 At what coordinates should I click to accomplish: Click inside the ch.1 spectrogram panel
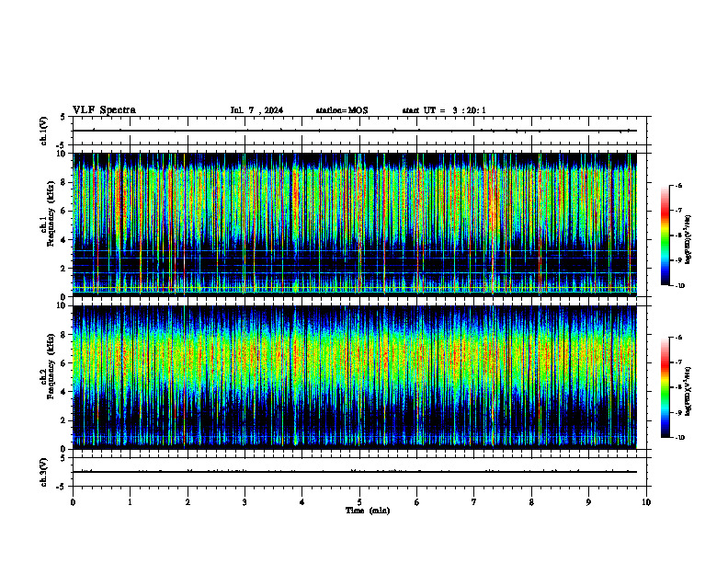[x=359, y=224]
